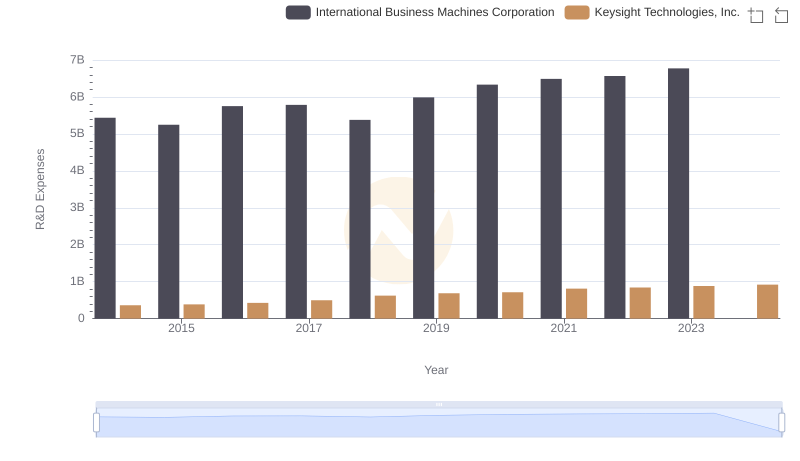Click the Keysight bar for 2023
Image resolution: width=800 pixels, height=461 pixels.
click(x=704, y=302)
